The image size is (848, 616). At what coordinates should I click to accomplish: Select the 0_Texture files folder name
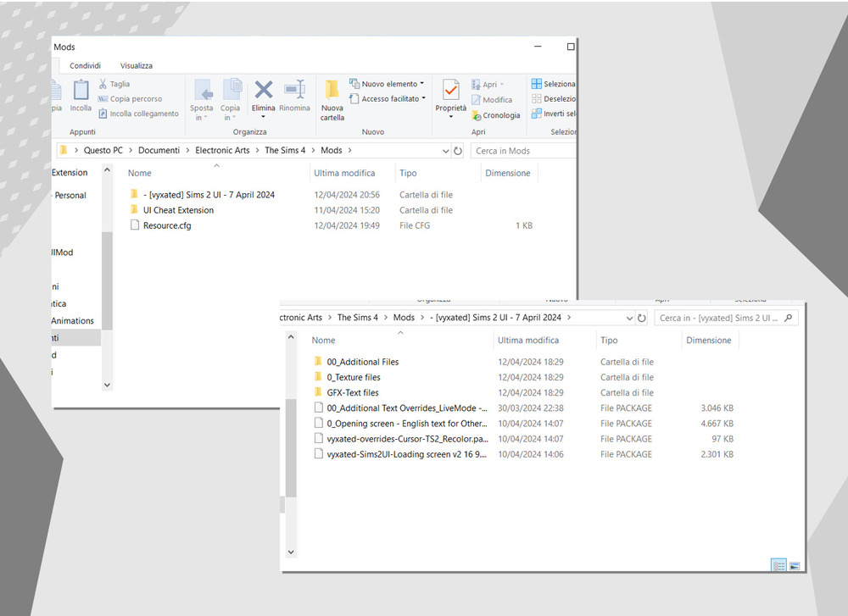(x=353, y=377)
